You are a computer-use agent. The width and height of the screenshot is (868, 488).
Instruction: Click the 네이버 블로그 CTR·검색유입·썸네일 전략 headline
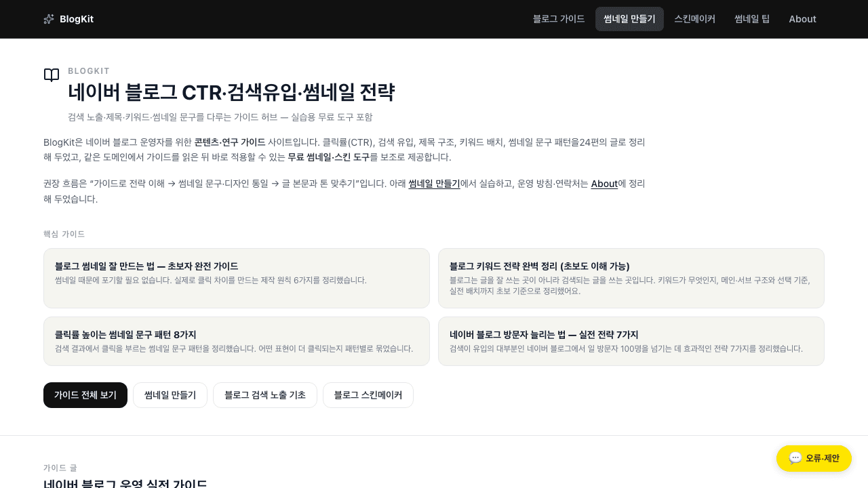coord(231,92)
